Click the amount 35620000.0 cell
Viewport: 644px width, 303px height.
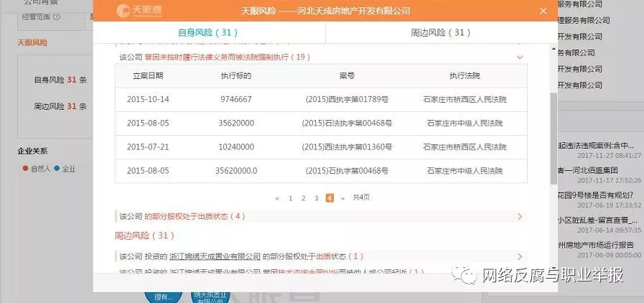click(x=236, y=171)
